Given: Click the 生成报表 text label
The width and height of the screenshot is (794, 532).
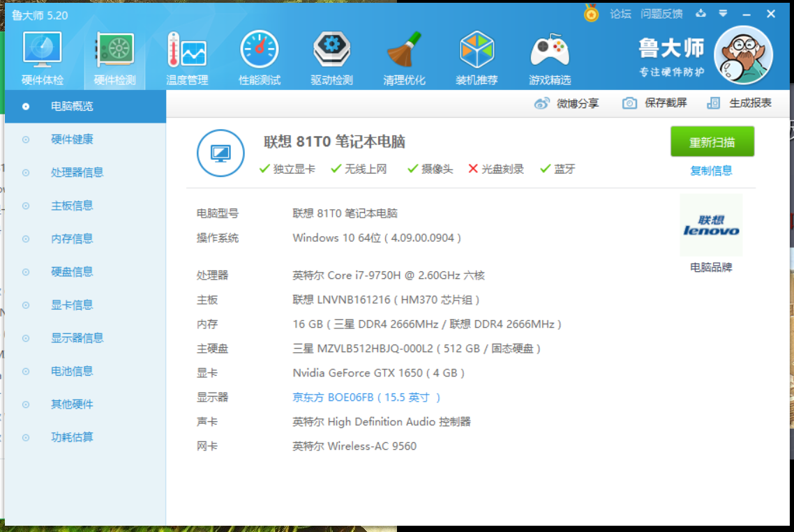Looking at the screenshot, I should click(x=750, y=102).
